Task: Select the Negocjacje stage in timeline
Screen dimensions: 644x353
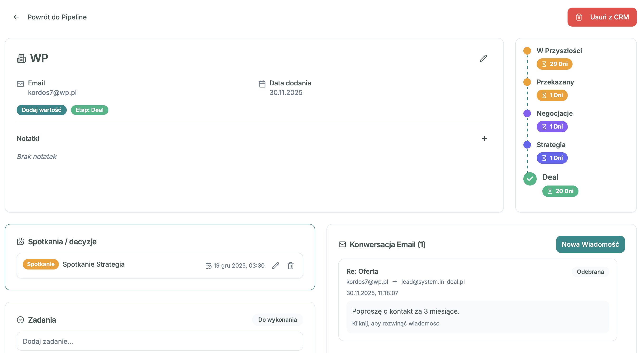Action: tap(554, 113)
